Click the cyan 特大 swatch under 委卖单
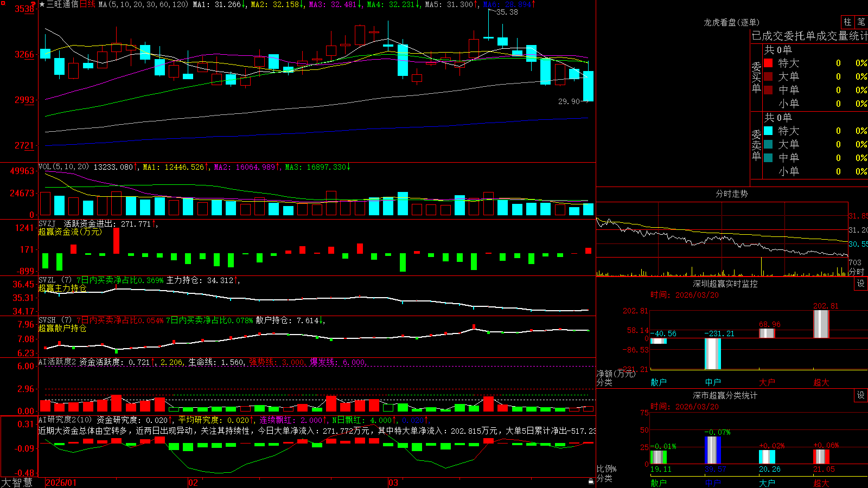 pyautogui.click(x=768, y=131)
